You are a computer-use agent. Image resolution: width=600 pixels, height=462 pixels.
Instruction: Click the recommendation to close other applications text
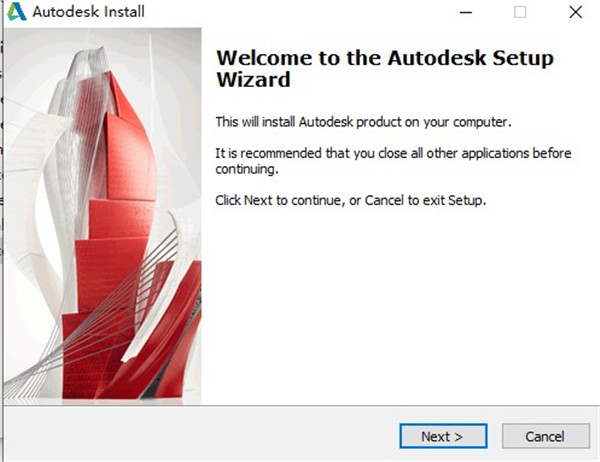coord(393,161)
